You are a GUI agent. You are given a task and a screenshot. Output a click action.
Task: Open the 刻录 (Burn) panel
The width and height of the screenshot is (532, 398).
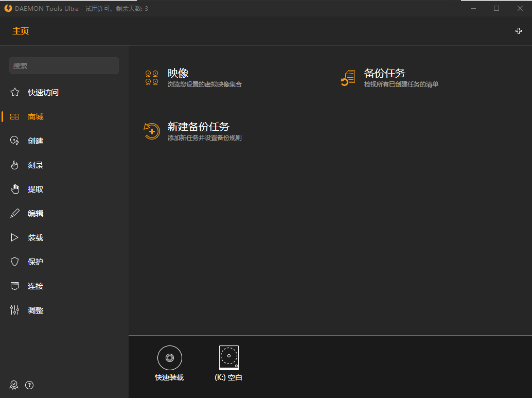click(x=35, y=165)
